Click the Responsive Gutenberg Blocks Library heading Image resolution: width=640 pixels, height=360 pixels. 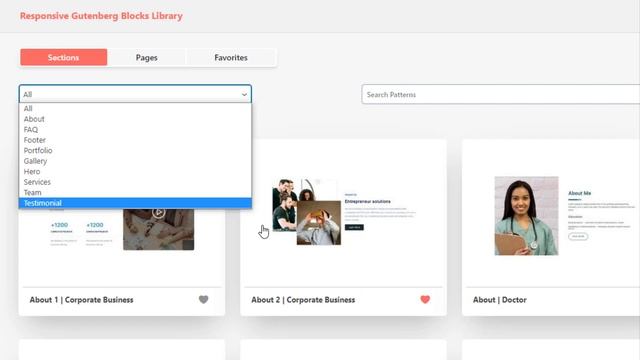101,16
